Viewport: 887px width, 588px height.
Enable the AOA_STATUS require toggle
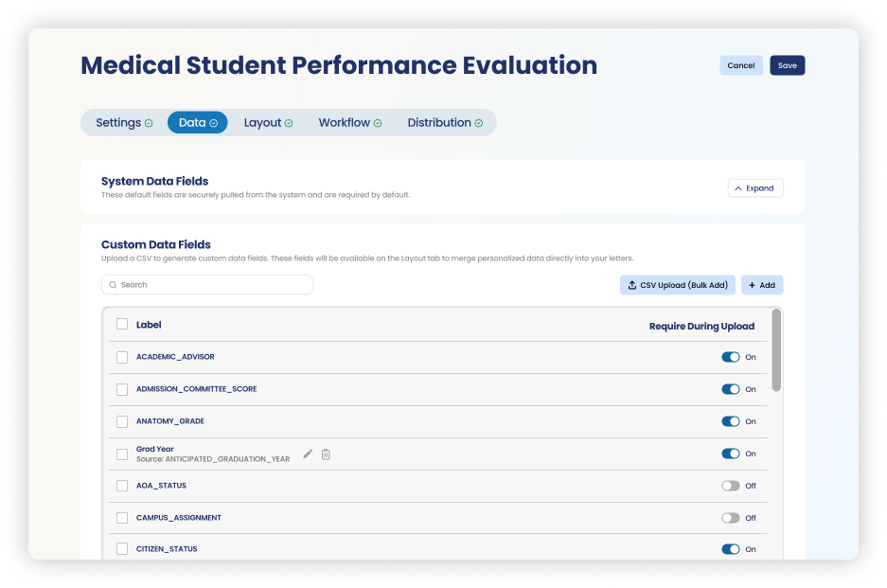(x=730, y=486)
